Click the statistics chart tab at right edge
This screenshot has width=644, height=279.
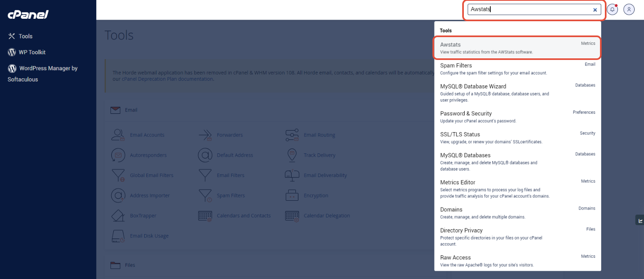click(640, 221)
